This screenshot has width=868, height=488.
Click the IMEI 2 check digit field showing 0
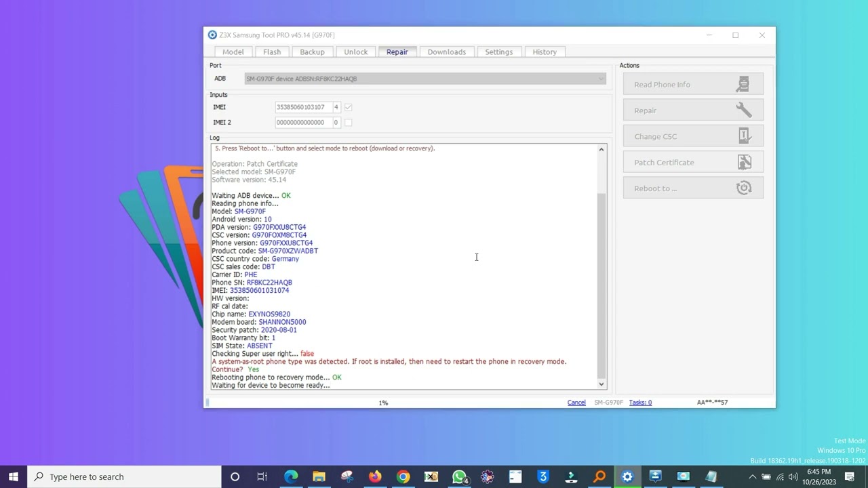(x=336, y=123)
